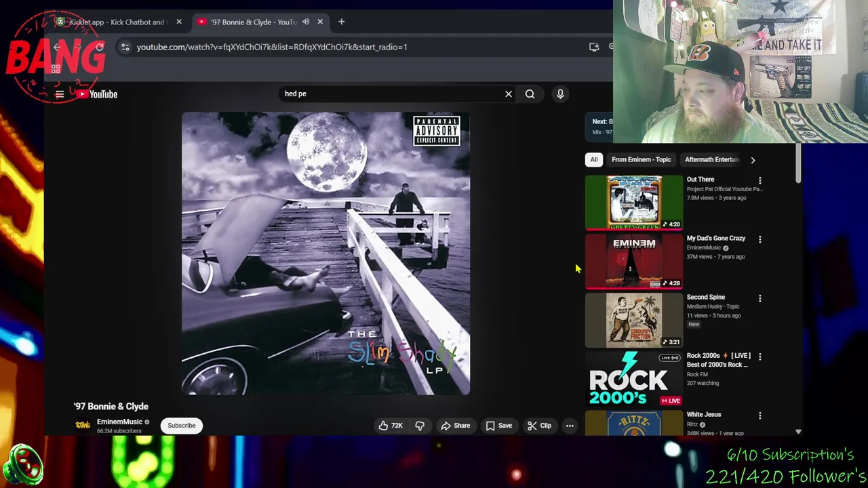The image size is (868, 488).
Task: Open My Dad's Gone Crazy thumbnail
Action: coord(634,261)
